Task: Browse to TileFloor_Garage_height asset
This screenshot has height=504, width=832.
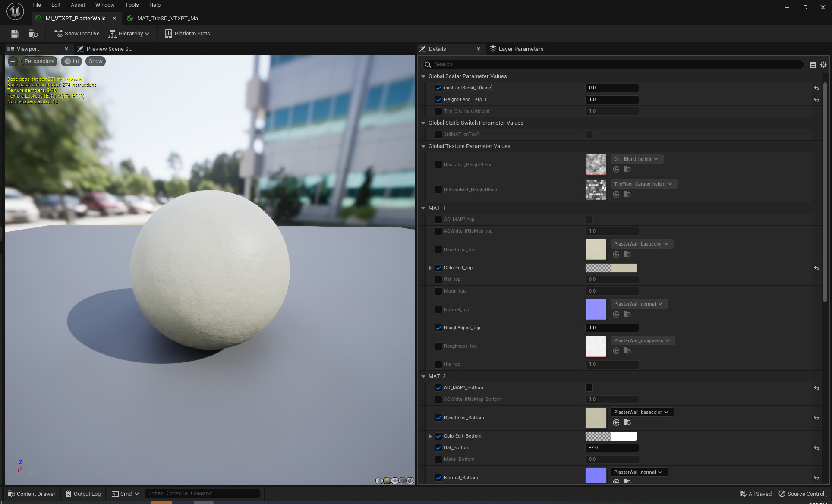Action: click(627, 194)
